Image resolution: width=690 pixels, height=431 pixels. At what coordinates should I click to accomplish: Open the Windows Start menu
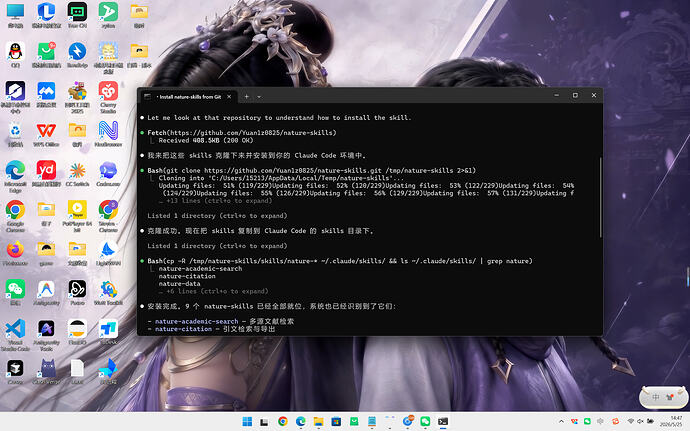pyautogui.click(x=247, y=422)
